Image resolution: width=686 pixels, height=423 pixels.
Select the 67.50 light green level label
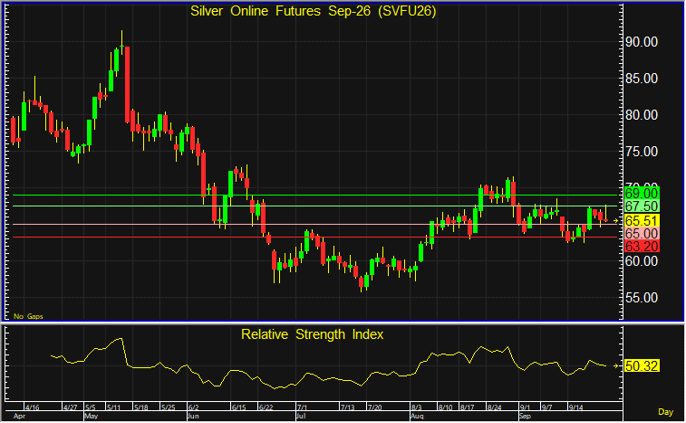pyautogui.click(x=641, y=206)
